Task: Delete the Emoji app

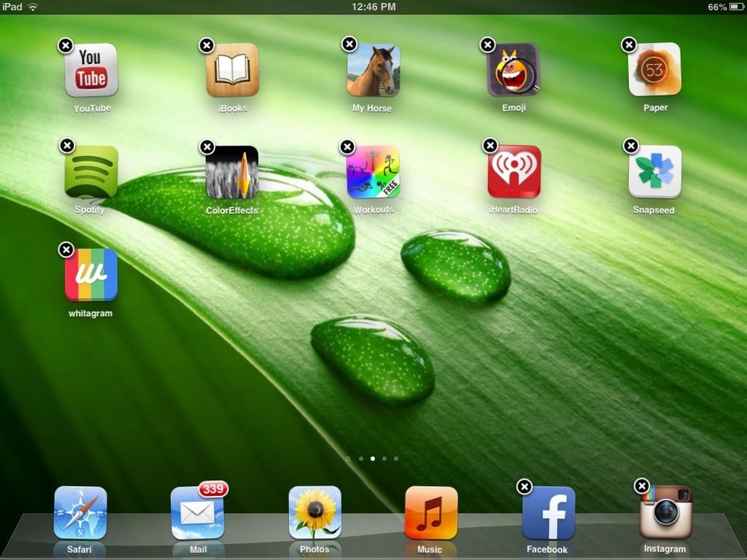Action: pos(487,45)
